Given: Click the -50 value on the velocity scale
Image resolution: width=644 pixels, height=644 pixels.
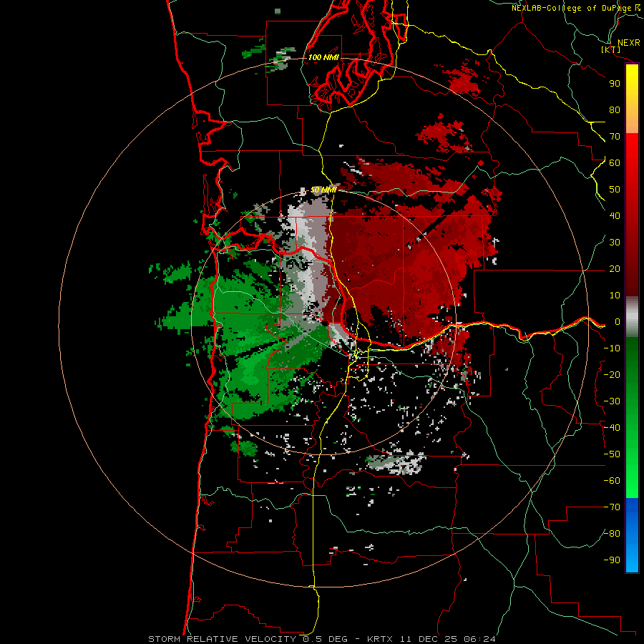Looking at the screenshot, I should coord(612,454).
